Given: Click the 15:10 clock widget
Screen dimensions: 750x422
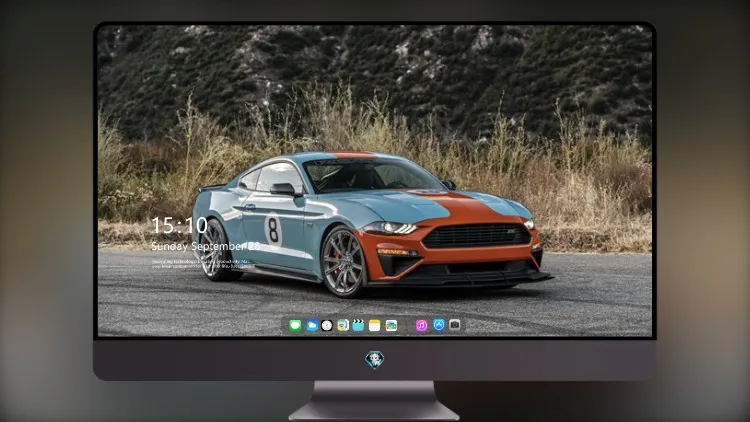Looking at the screenshot, I should (x=179, y=225).
